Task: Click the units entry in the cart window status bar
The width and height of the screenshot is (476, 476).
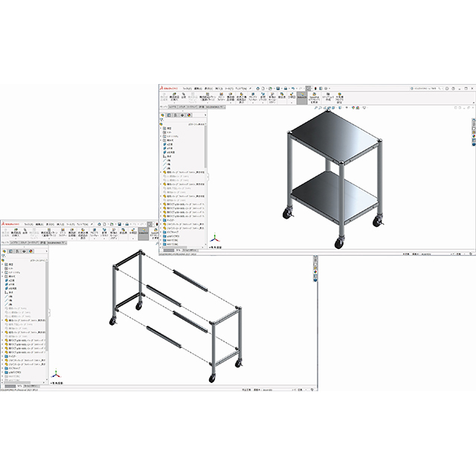Action: pyautogui.click(x=456, y=254)
